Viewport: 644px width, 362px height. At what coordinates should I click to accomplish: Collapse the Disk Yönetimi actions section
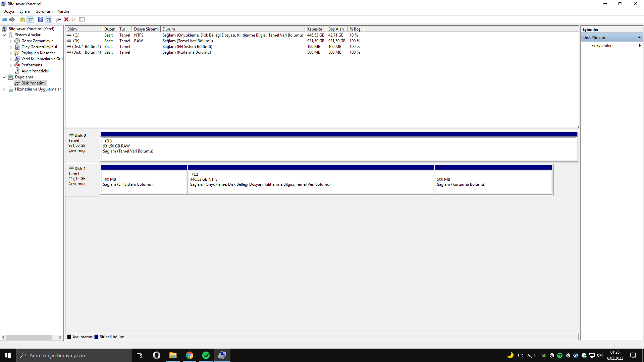click(x=639, y=38)
